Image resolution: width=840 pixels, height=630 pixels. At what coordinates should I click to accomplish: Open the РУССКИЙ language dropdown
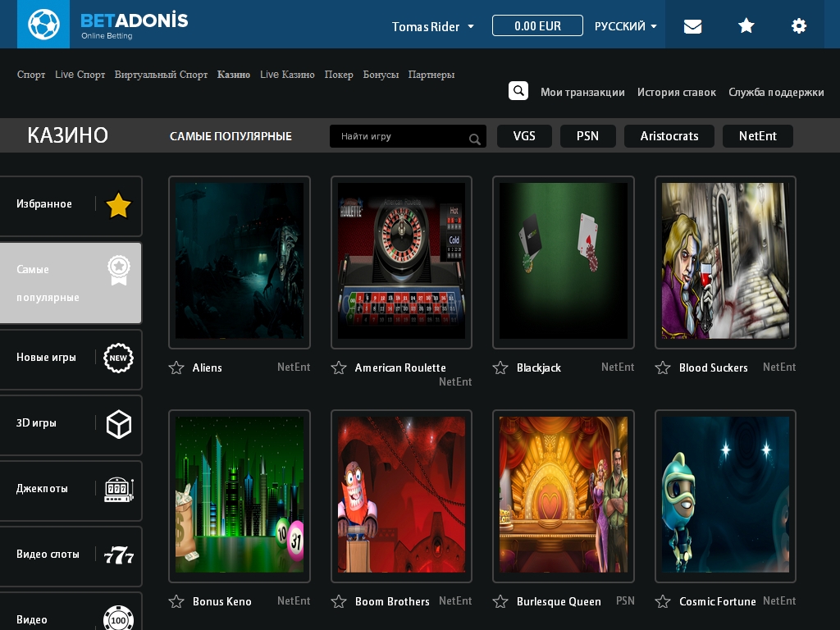click(626, 26)
